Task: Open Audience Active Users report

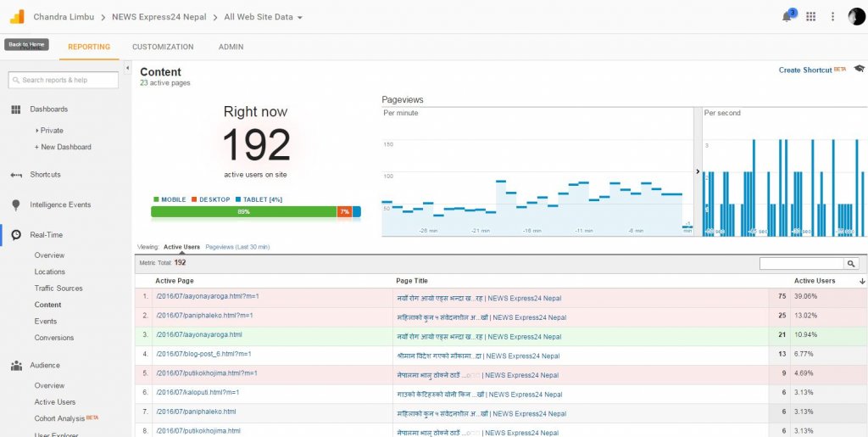Action: 55,402
